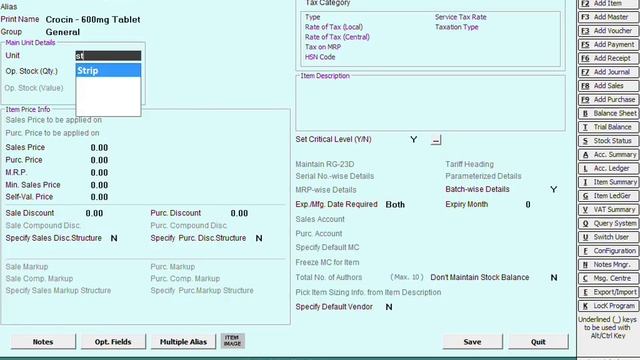Edit the Purc. Price 0.00 value

click(99, 160)
